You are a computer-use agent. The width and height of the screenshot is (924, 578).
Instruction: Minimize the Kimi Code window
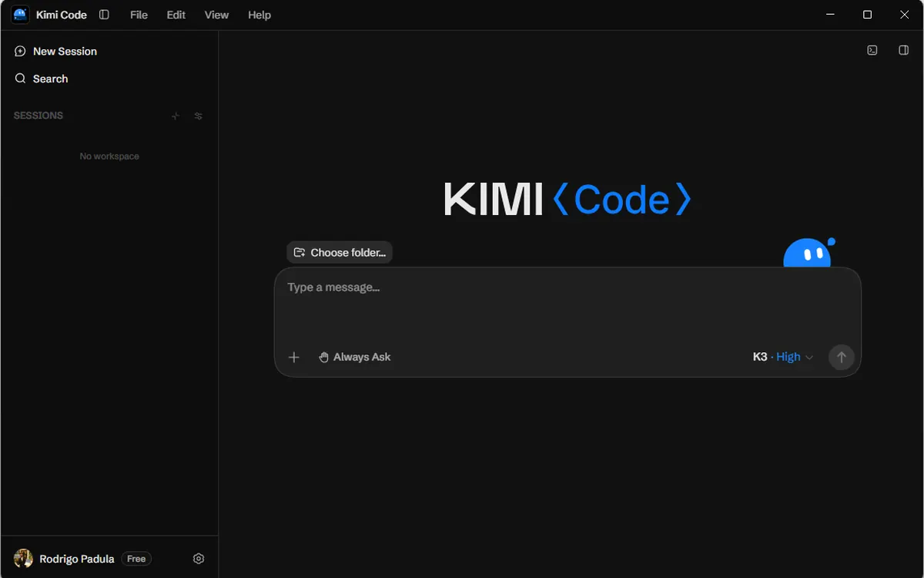[830, 15]
